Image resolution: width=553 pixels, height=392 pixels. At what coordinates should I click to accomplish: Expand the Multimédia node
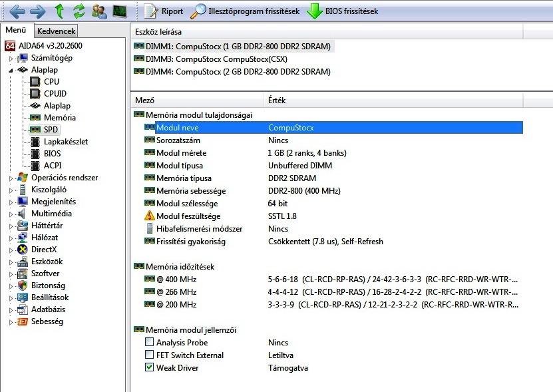pyautogui.click(x=11, y=214)
